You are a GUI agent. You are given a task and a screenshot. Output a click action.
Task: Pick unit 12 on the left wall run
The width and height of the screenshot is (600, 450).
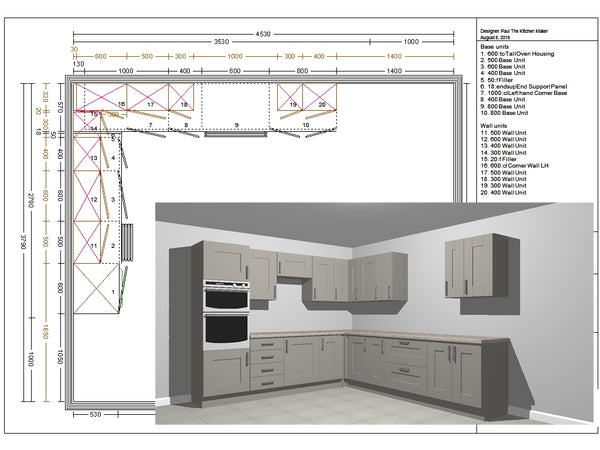pyautogui.click(x=92, y=199)
